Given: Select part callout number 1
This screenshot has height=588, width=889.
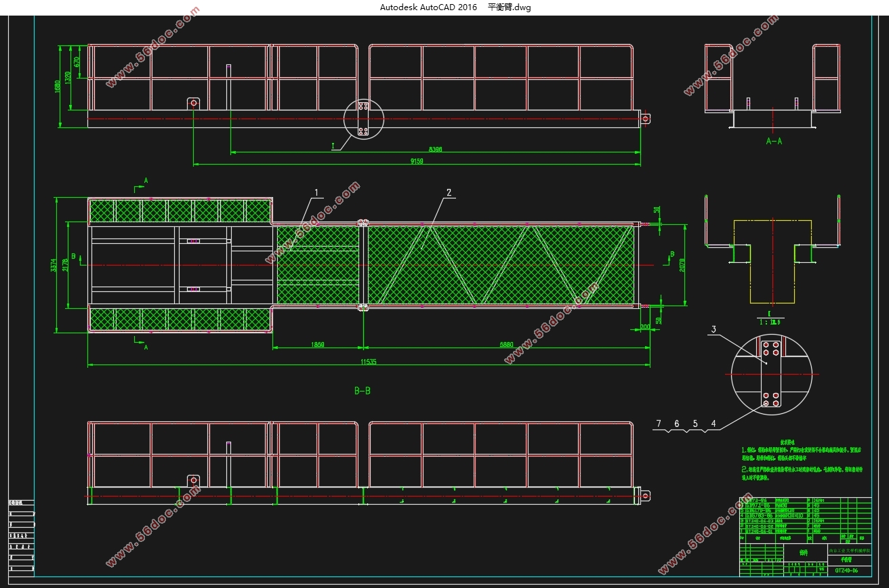Looking at the screenshot, I should point(315,193).
